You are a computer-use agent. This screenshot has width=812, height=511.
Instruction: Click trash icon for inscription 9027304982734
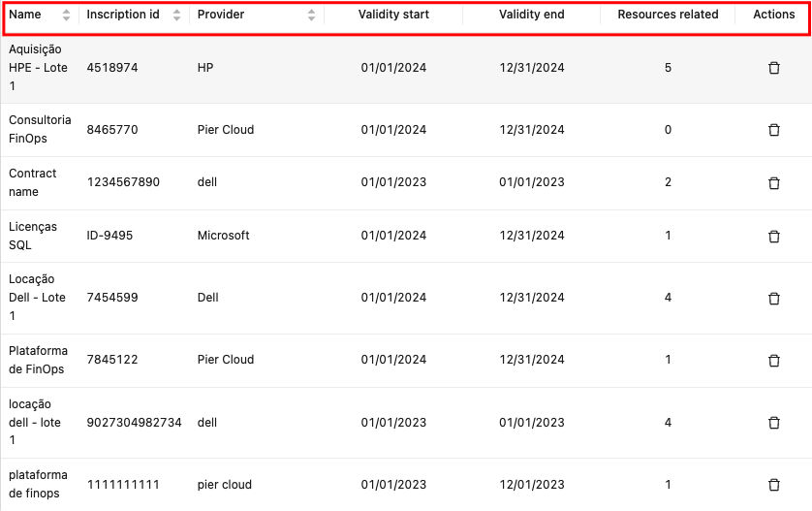773,423
